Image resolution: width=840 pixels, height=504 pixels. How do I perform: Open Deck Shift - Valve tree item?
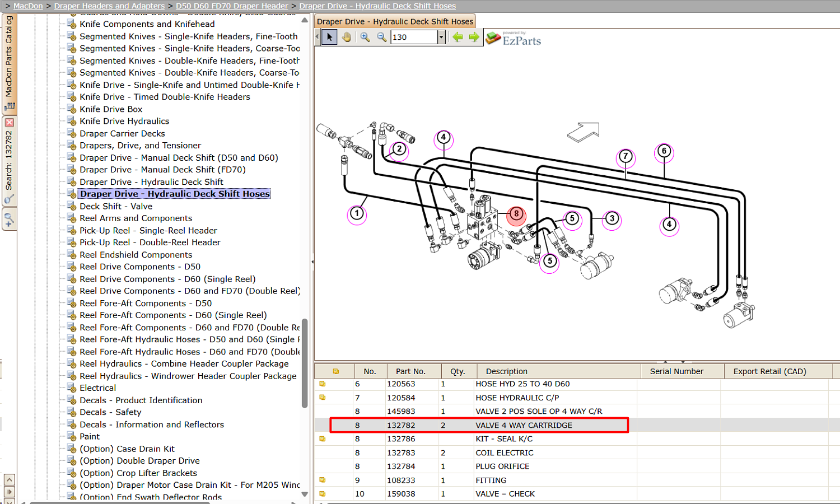[116, 206]
